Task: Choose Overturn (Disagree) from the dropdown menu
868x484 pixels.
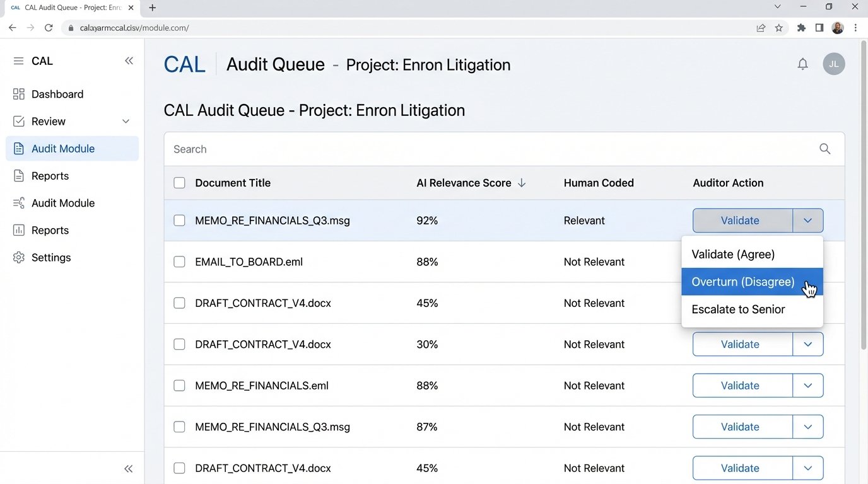Action: click(x=742, y=282)
